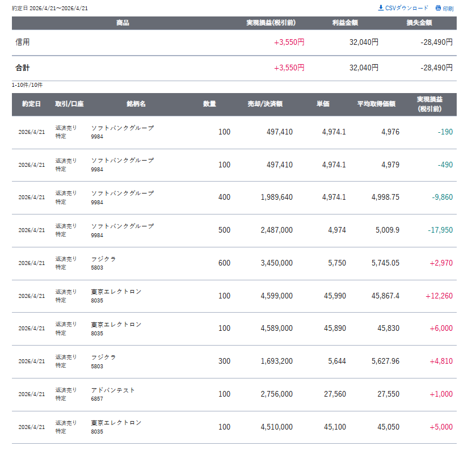
Task: Click the 合計 total row label
Action: [23, 68]
